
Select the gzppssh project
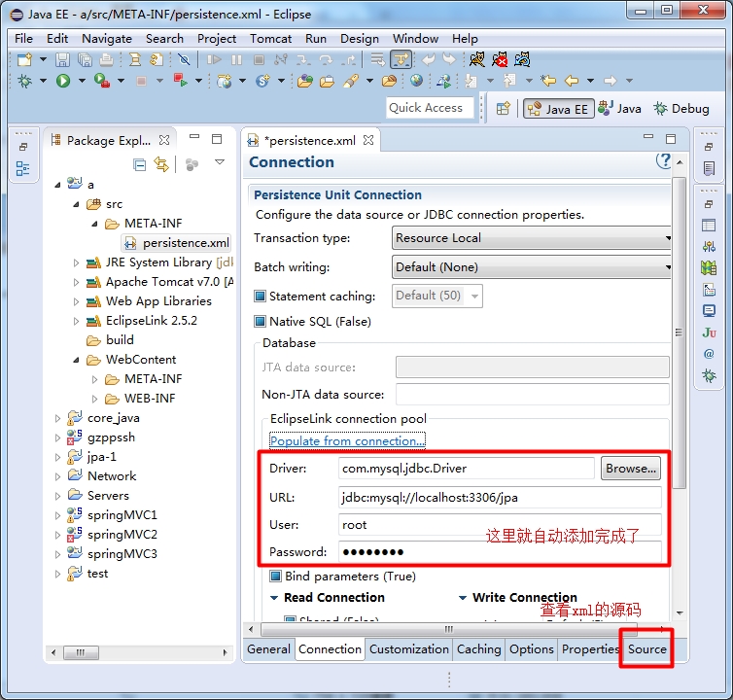click(101, 437)
